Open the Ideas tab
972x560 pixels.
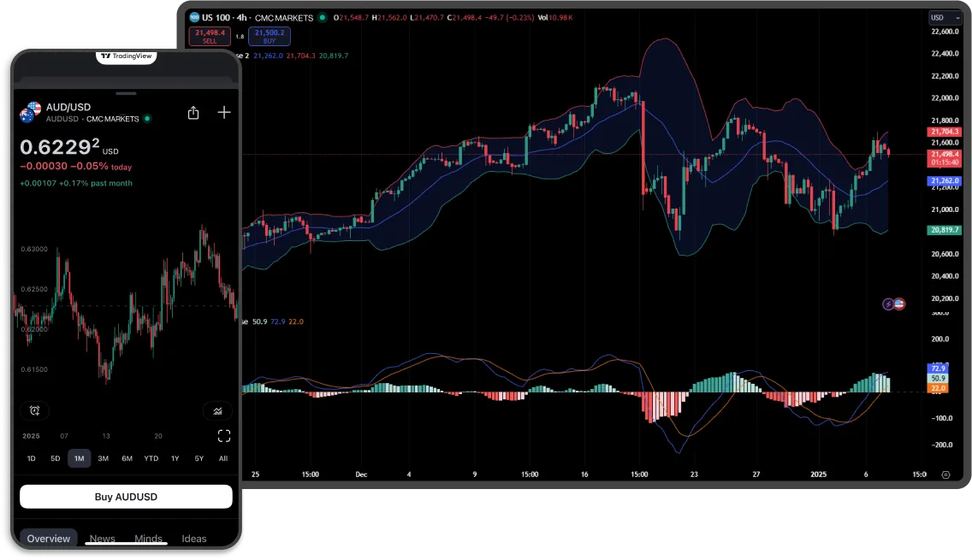tap(194, 538)
